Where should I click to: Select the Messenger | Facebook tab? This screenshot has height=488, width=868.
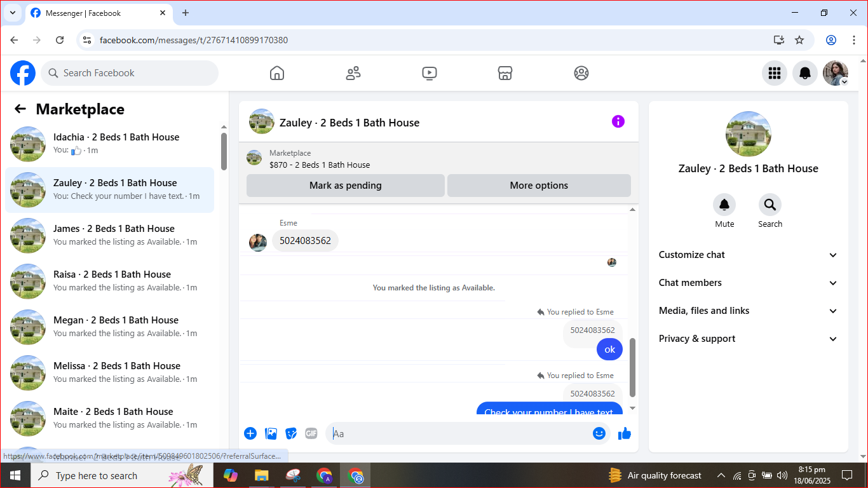coord(98,13)
